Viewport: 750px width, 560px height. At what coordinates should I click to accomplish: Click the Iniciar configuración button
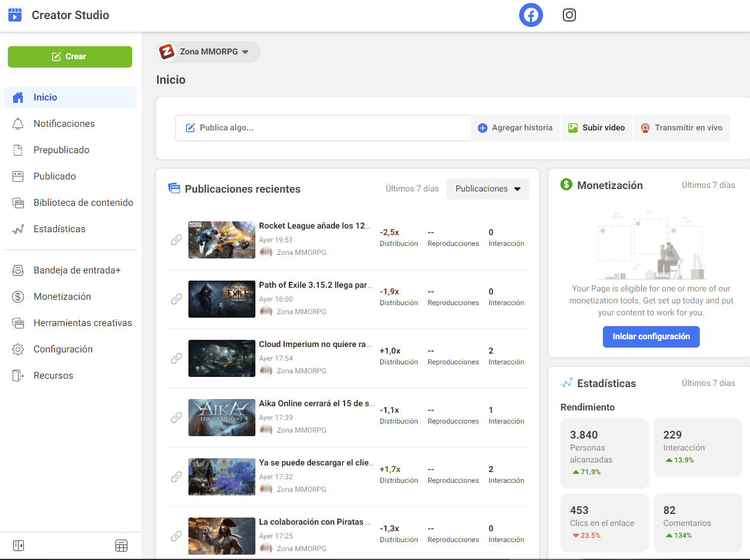651,337
